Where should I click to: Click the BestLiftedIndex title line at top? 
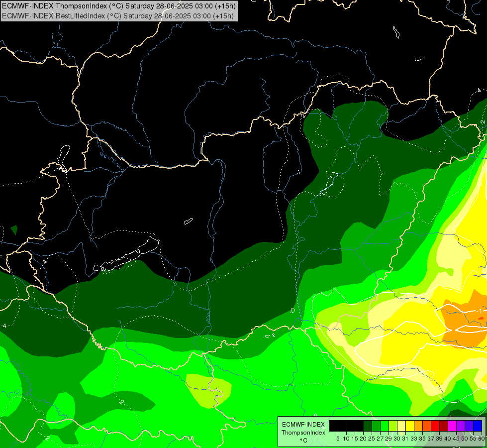point(118,16)
